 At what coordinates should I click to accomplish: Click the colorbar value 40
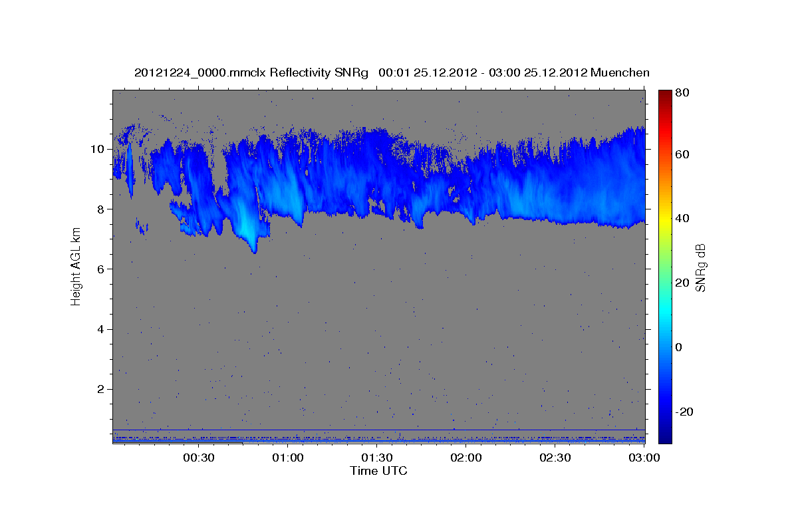683,218
